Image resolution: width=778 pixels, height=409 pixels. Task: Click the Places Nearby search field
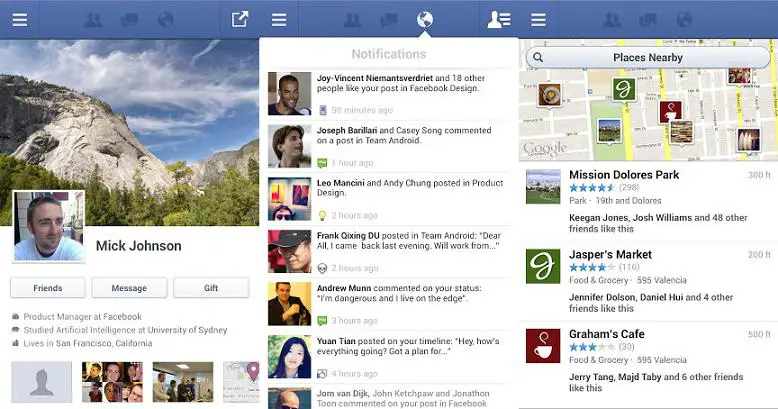[648, 58]
